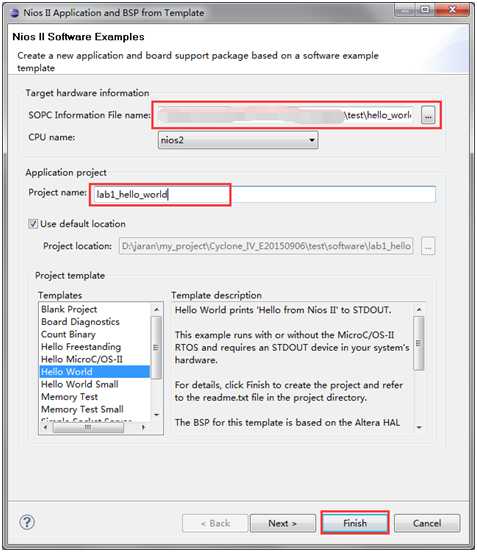Click Templates list horizontal scroll right arrow

click(143, 427)
